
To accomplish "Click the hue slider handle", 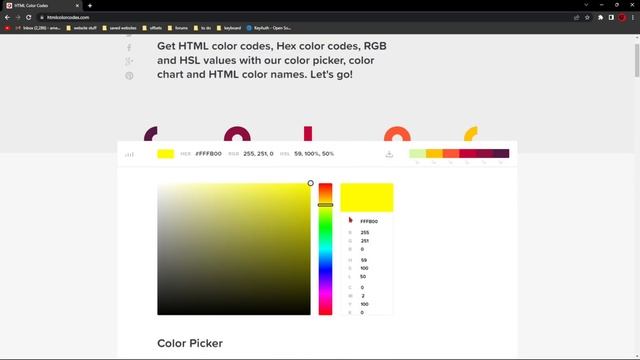I will click(x=325, y=205).
